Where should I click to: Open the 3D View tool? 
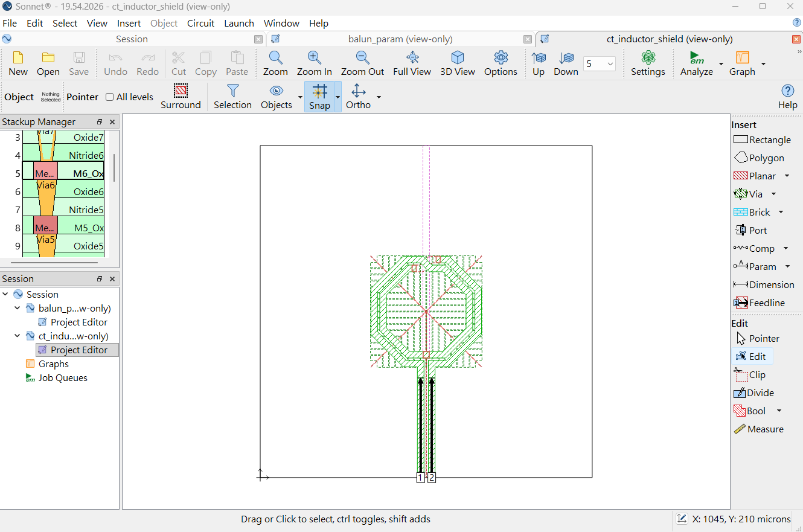[458, 63]
